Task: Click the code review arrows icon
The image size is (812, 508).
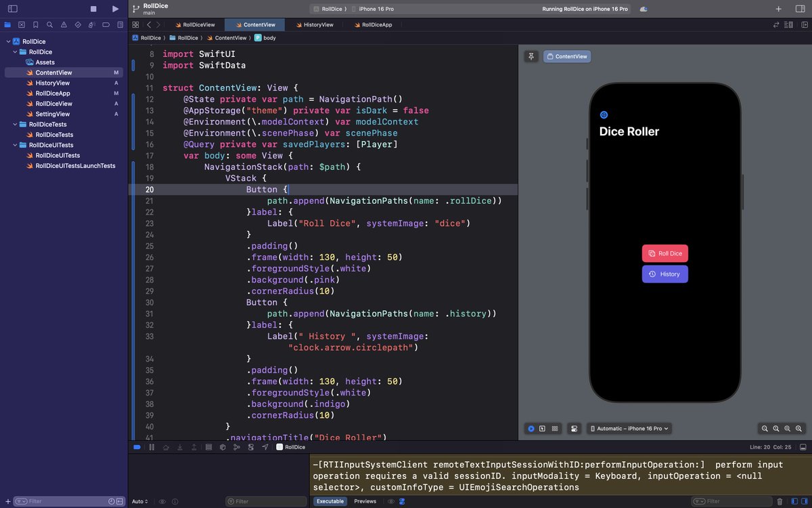Action: (x=776, y=24)
